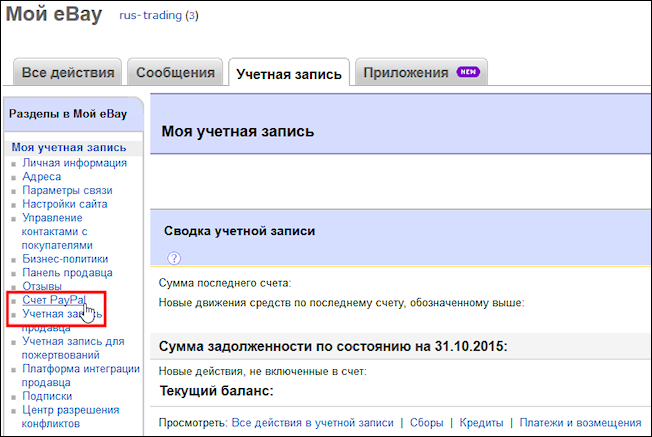Open the Сообщения tab

(175, 72)
